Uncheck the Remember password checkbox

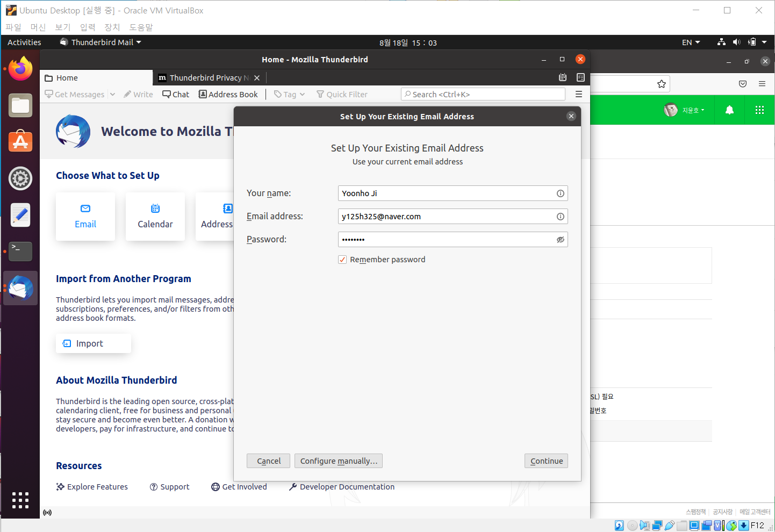[342, 260]
